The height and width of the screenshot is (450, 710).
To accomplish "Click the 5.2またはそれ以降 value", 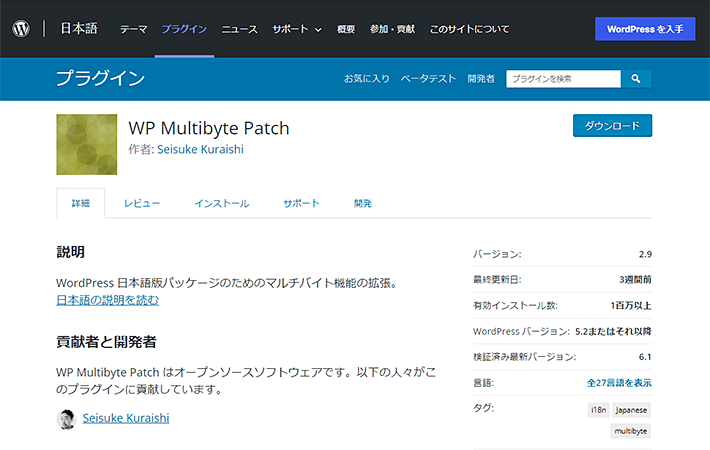I will point(613,331).
